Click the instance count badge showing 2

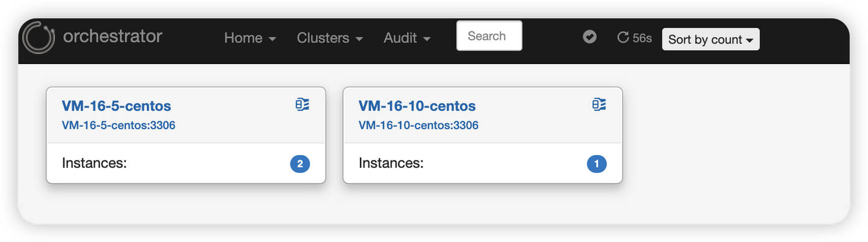[x=300, y=164]
